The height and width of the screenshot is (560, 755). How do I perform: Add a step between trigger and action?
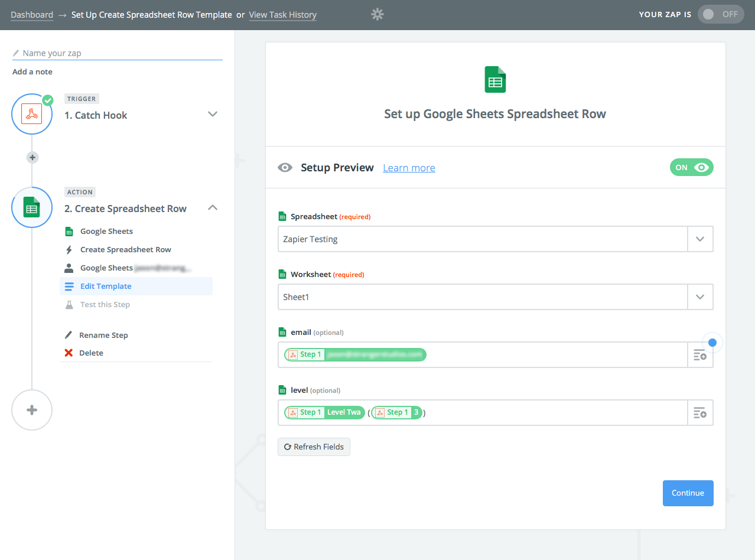tap(32, 157)
